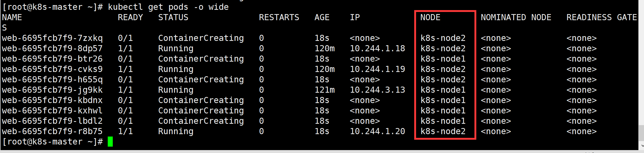
Task: Click pod name web-6695fcb7f9-jg9kk
Action: tap(52, 90)
